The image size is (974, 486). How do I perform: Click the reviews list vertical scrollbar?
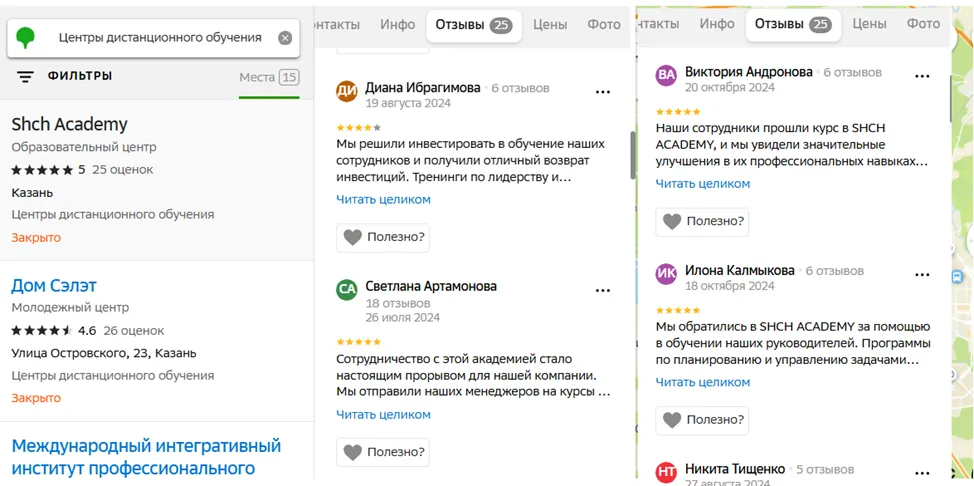coord(633,155)
